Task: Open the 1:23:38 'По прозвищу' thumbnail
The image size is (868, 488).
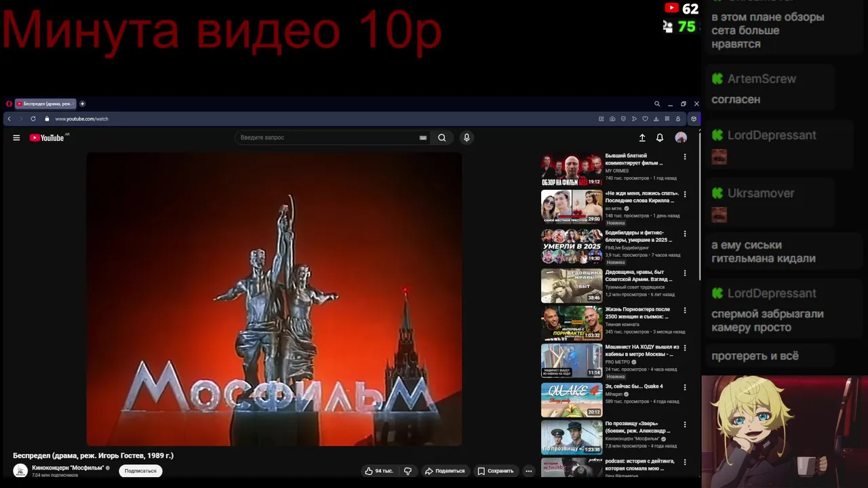Action: pyautogui.click(x=571, y=437)
